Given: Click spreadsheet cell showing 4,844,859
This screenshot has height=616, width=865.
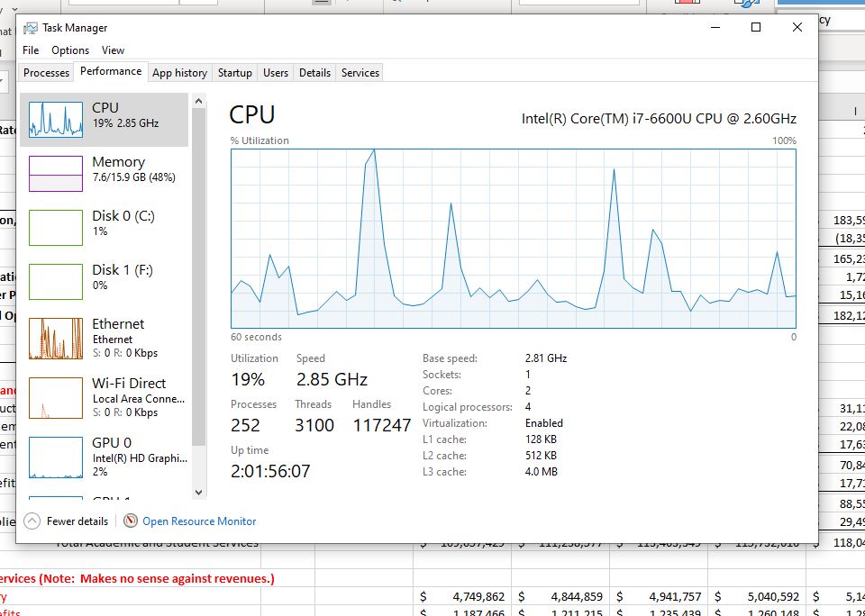Looking at the screenshot, I should coord(560,597).
